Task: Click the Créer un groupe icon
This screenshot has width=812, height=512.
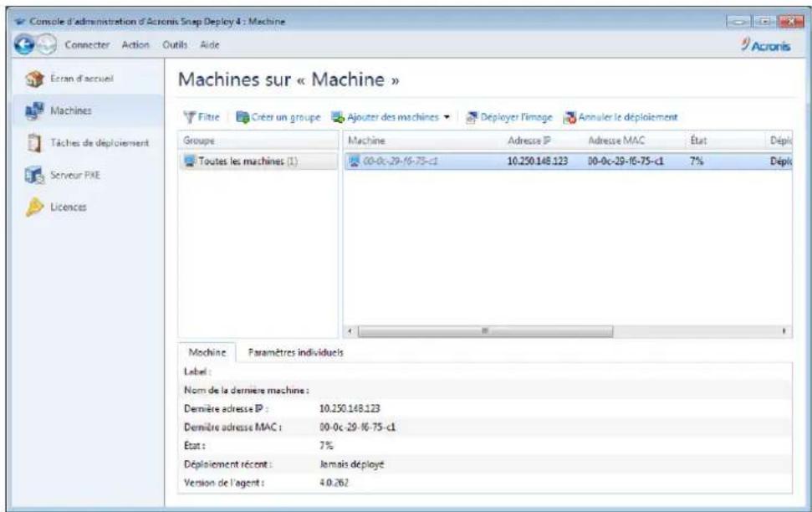Action: point(243,118)
